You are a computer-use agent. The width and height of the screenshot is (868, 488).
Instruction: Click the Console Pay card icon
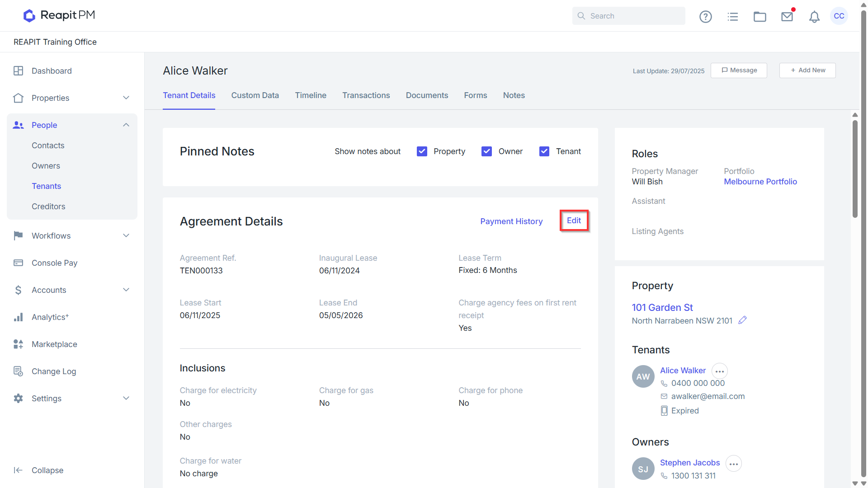click(19, 263)
